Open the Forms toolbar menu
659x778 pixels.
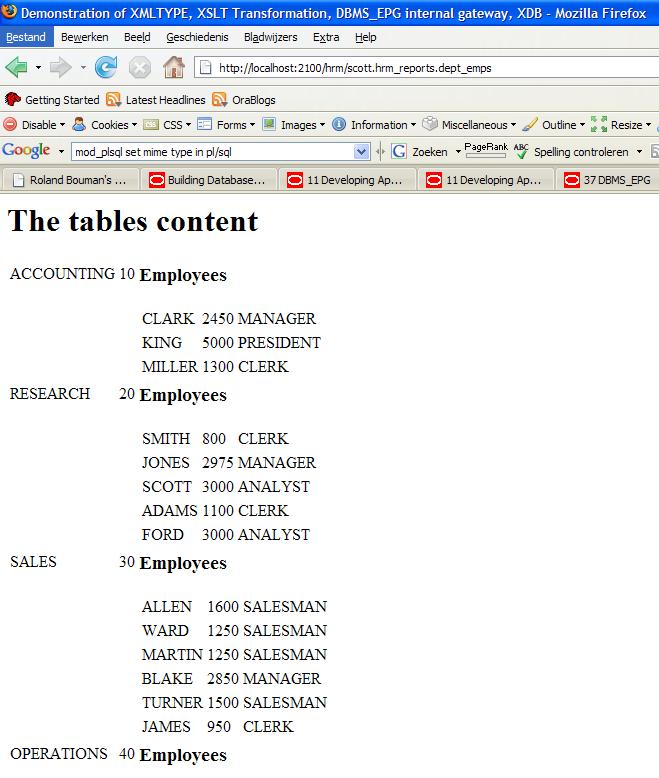click(x=226, y=125)
